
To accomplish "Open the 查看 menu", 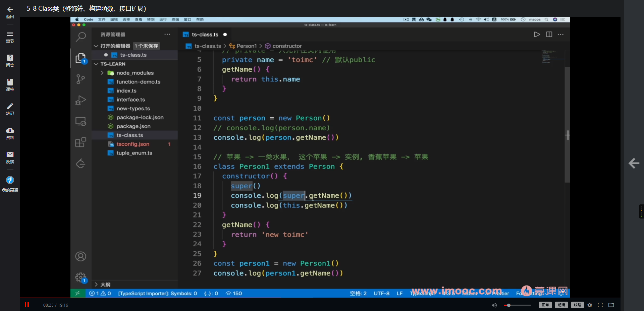I will click(139, 19).
